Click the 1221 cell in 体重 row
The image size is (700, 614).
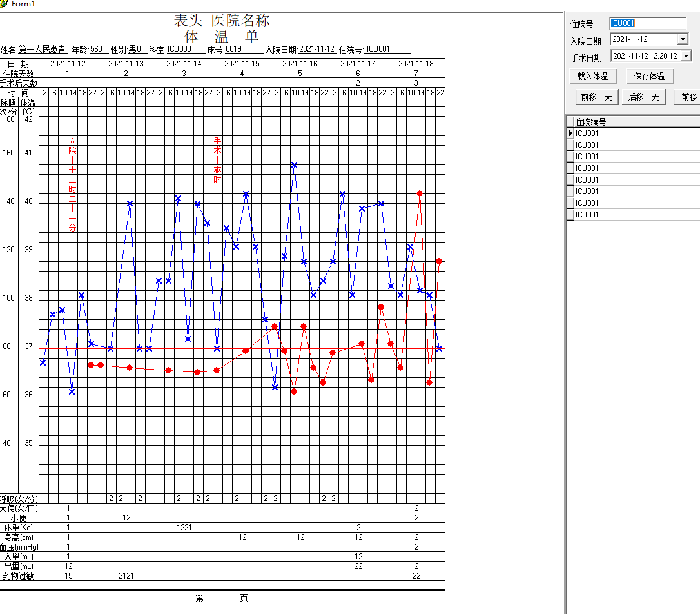tap(184, 528)
